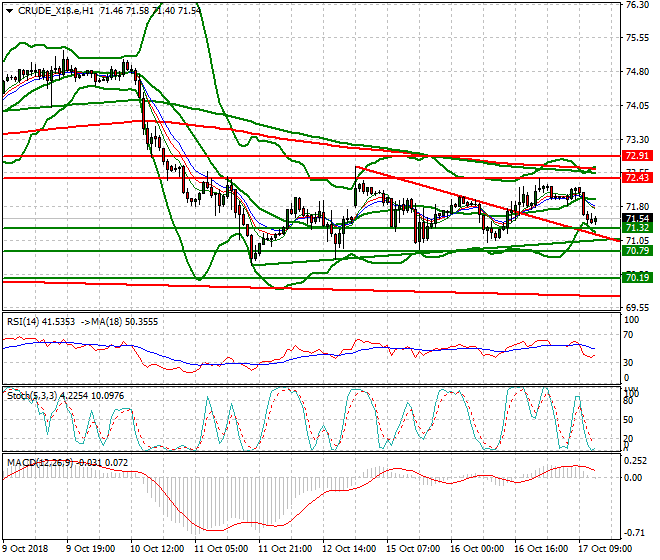Click the 74.05 price scale value
The width and height of the screenshot is (660, 560).
click(637, 106)
